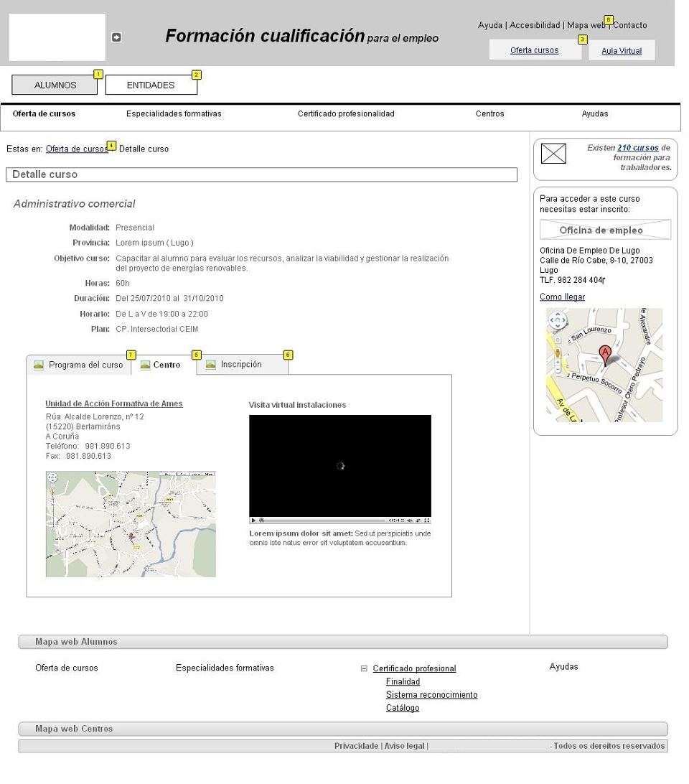Select the ENTIDADES button
This screenshot has height=784, width=689.
151,85
